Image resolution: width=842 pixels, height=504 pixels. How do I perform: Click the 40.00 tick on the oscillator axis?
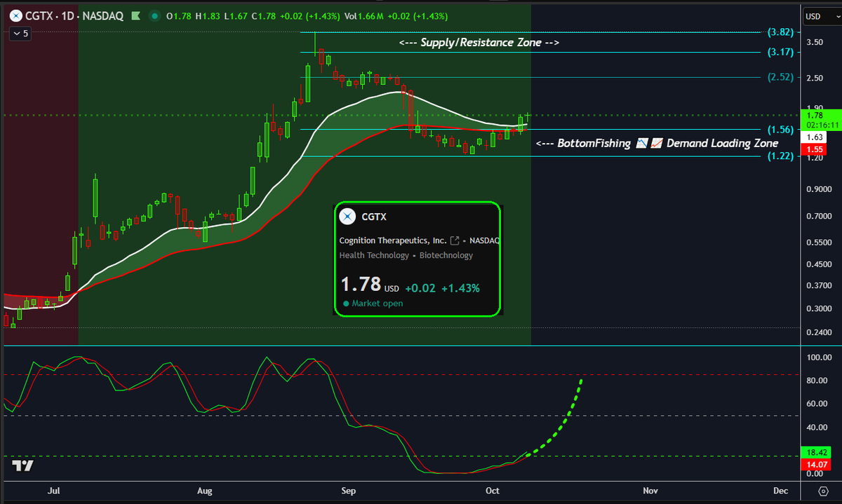click(817, 427)
